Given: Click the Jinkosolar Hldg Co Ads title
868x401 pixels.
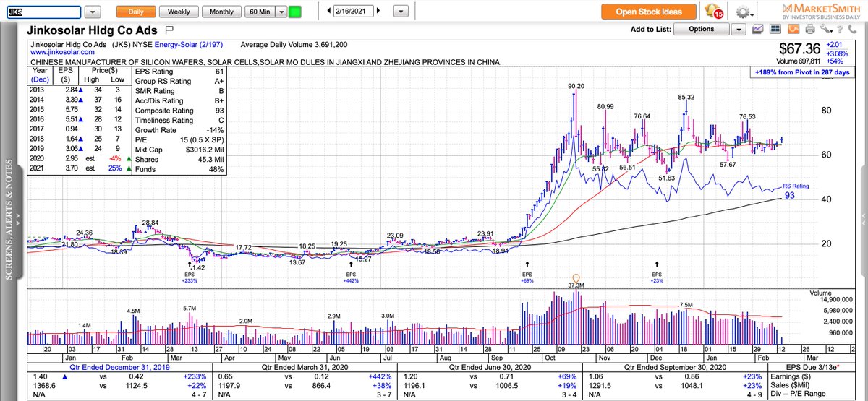Looking at the screenshot, I should (93, 31).
